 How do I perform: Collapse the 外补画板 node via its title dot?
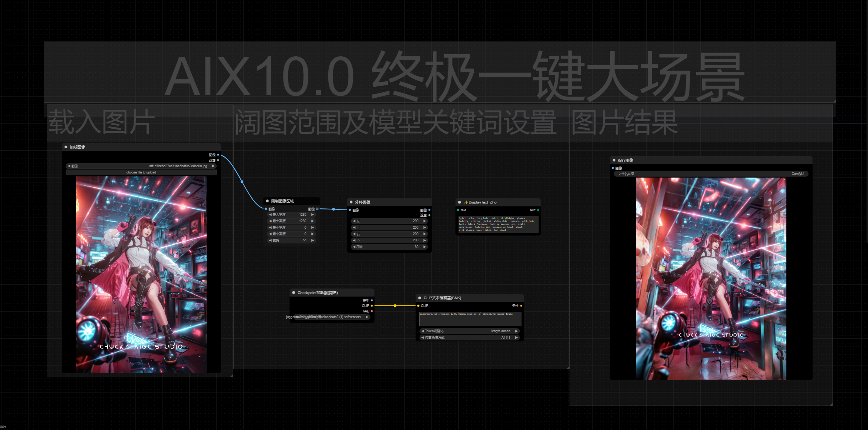tap(351, 202)
